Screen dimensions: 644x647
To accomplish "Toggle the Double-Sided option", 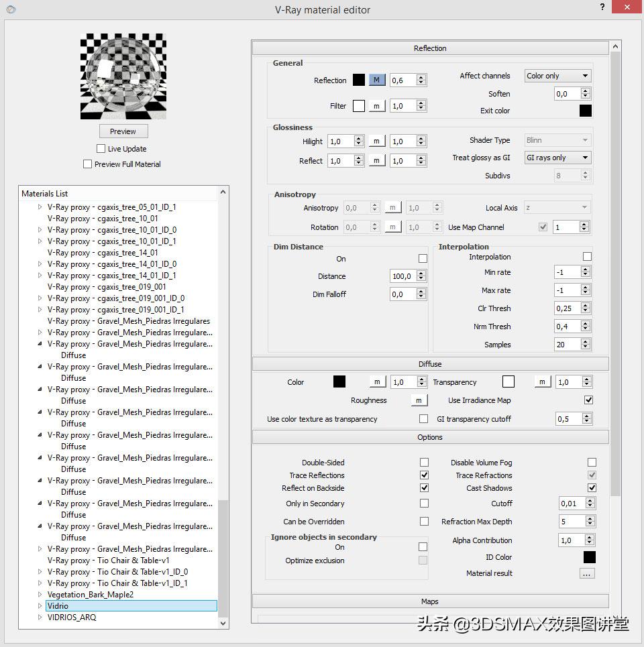I will [x=424, y=463].
